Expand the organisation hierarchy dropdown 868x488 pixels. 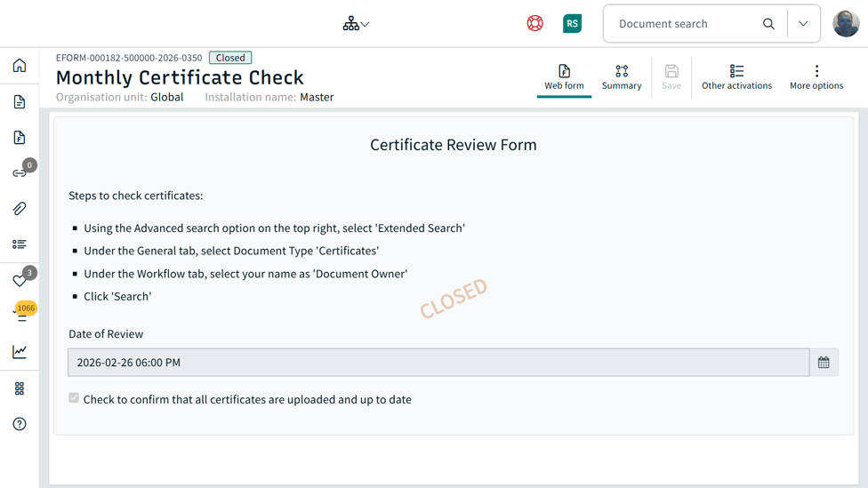tap(356, 24)
